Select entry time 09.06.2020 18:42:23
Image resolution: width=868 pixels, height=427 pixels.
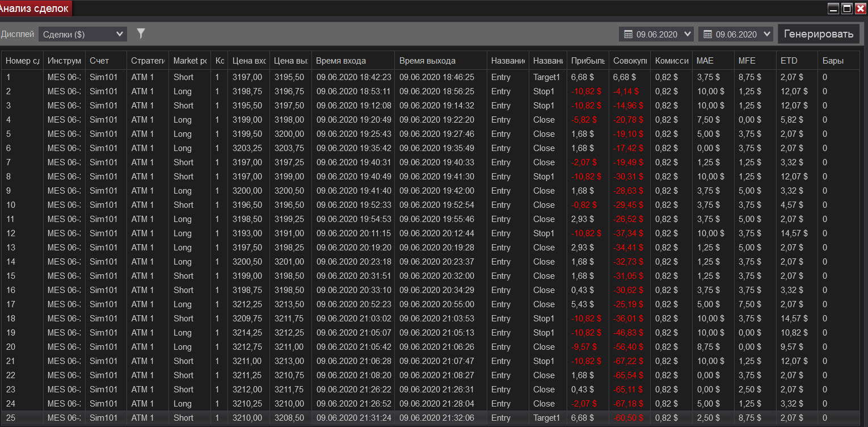click(353, 77)
